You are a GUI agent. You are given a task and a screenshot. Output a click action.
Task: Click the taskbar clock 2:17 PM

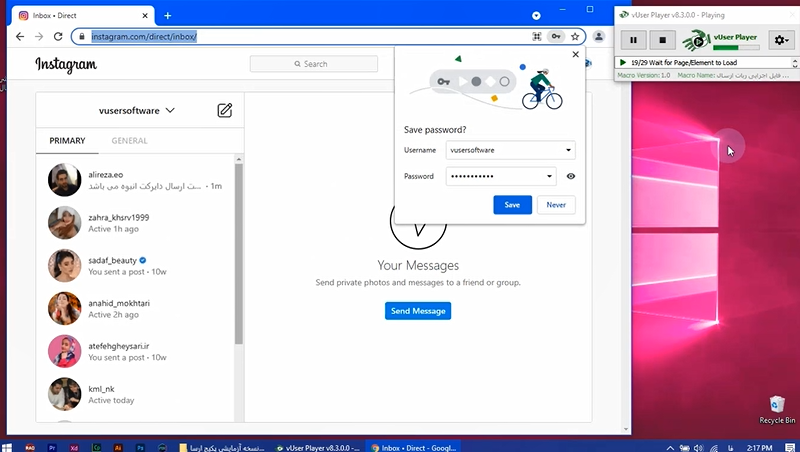click(x=759, y=448)
